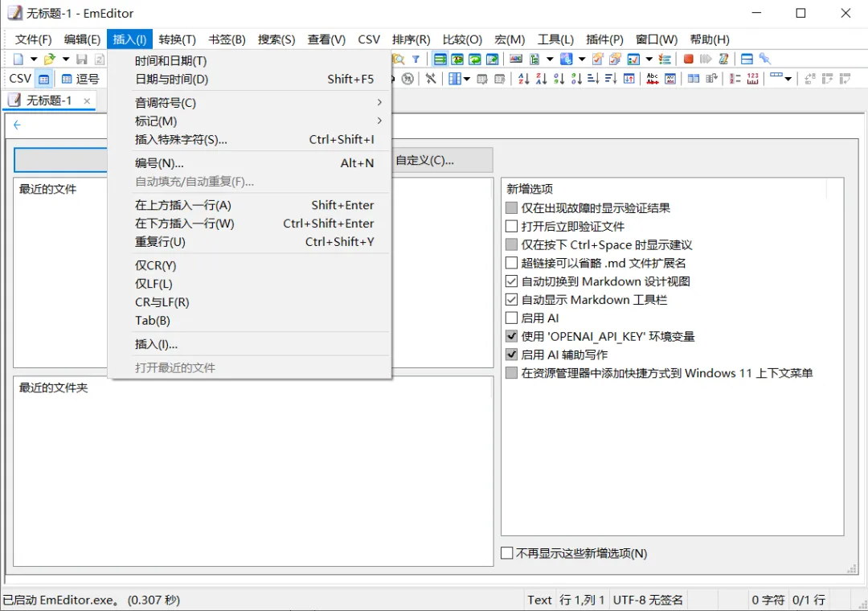The width and height of the screenshot is (868, 611).
Task: Click the back arrow on the start page
Action: (17, 125)
